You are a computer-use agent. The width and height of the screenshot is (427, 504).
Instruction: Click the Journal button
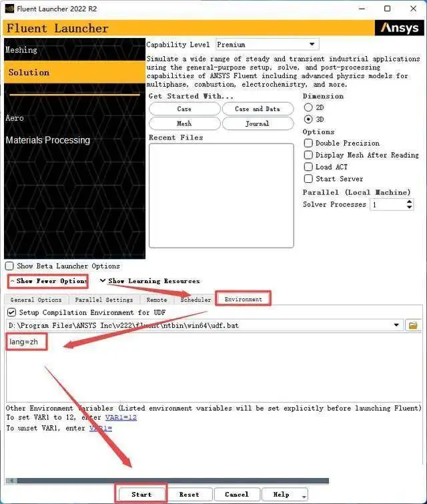[x=258, y=123]
